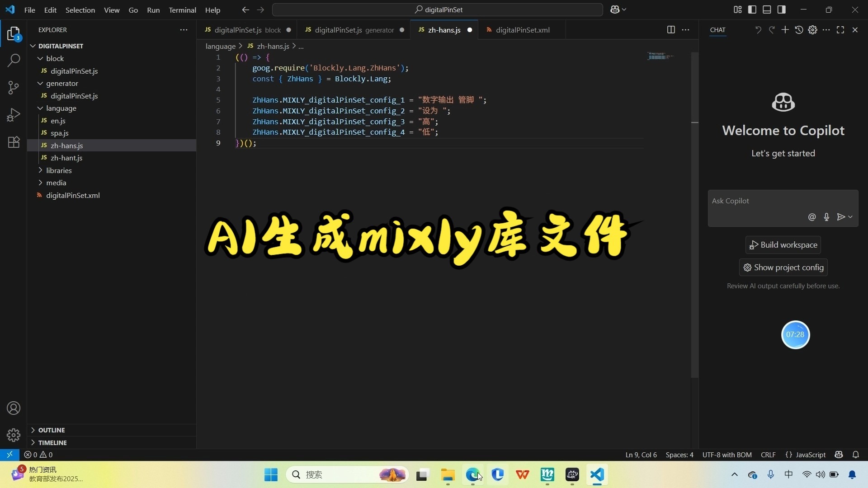Toggle the Secondary Side Bar
The image size is (868, 488).
tap(781, 9)
